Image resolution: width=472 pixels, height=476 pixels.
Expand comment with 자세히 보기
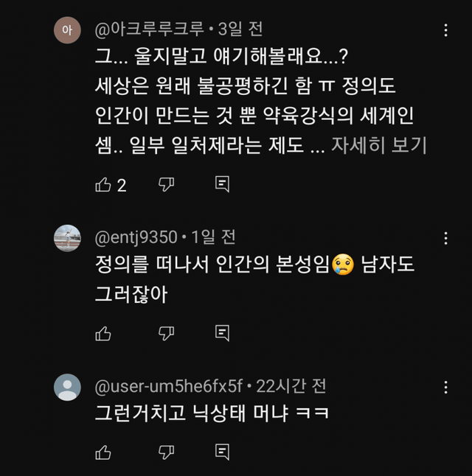(378, 145)
